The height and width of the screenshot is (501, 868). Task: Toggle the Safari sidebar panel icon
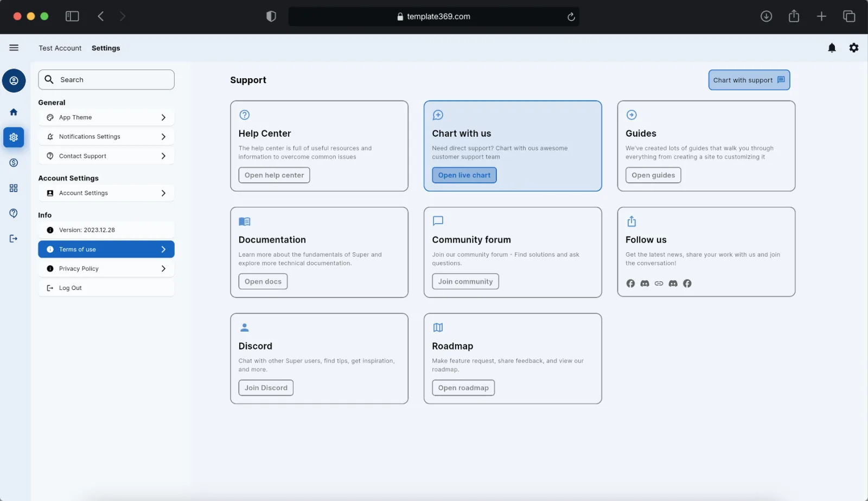point(72,16)
